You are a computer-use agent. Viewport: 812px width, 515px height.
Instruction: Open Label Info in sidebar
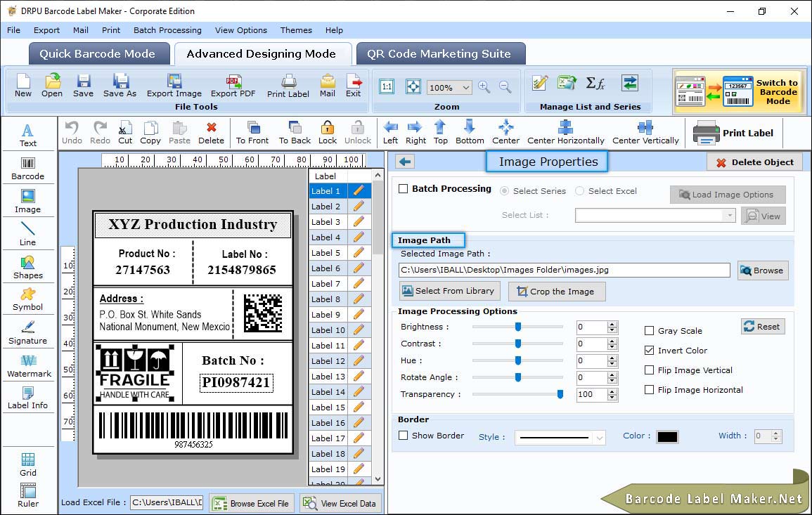point(28,398)
